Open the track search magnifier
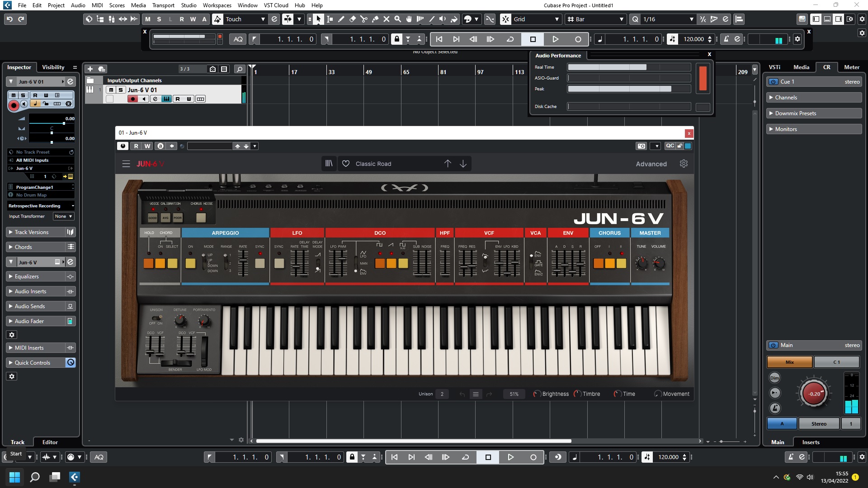Viewport: 868px width, 488px height. [240, 69]
